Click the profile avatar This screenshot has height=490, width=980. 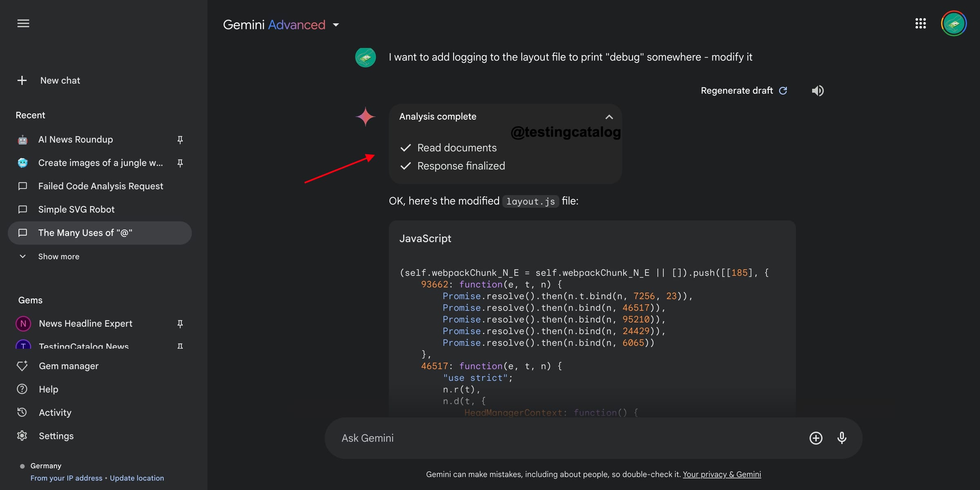(x=954, y=23)
